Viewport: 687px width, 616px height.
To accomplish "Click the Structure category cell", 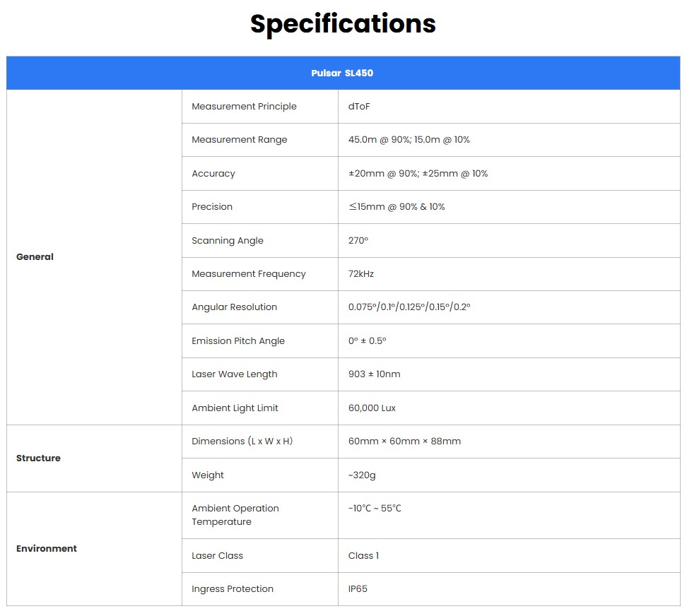I will click(x=38, y=458).
